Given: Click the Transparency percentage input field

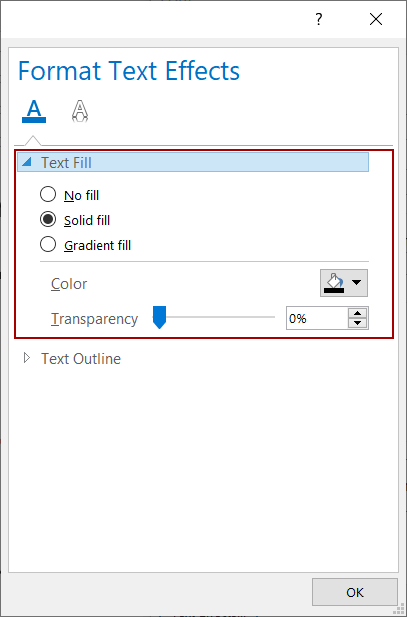Looking at the screenshot, I should point(317,318).
